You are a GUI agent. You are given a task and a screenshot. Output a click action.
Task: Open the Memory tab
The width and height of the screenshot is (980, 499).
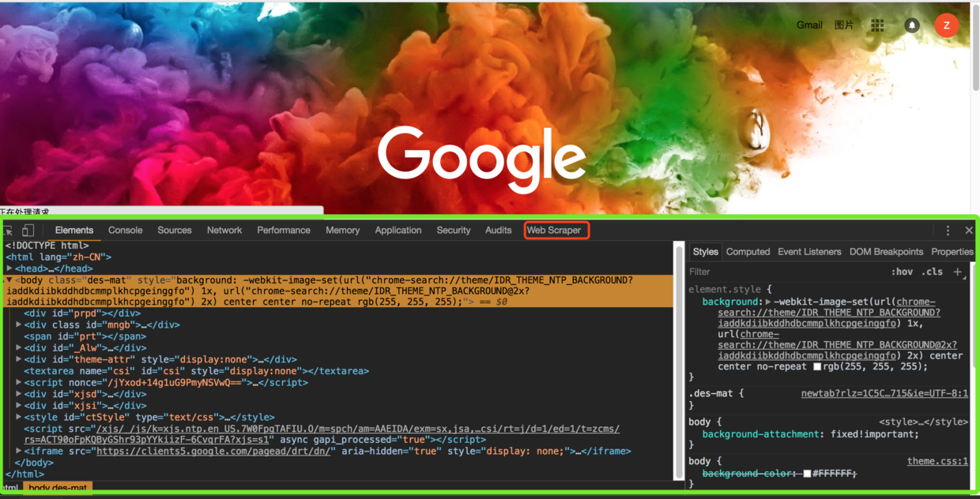pyautogui.click(x=343, y=231)
